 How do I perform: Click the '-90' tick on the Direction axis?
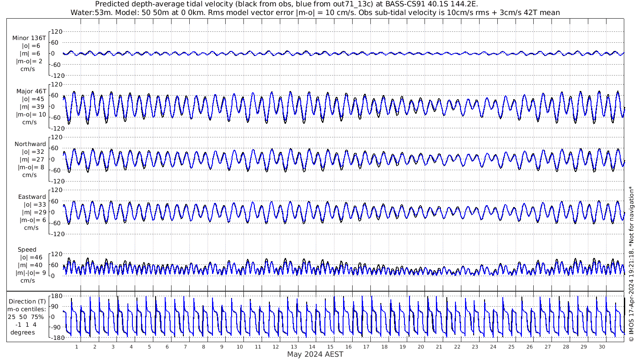coord(57,327)
